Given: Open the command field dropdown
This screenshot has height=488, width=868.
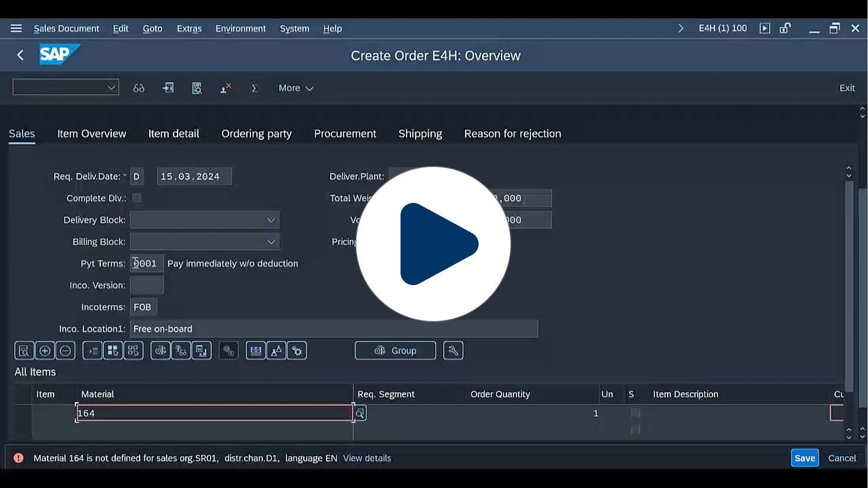Looking at the screenshot, I should 111,88.
